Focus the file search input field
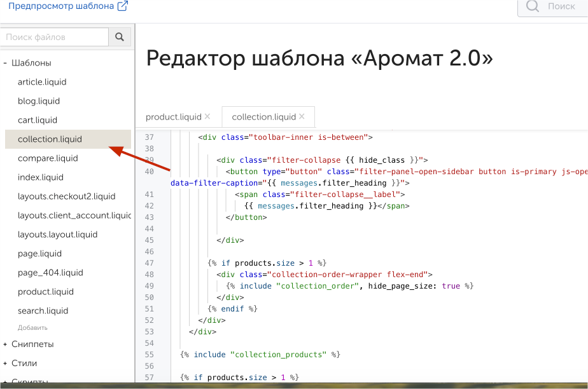 pyautogui.click(x=54, y=38)
